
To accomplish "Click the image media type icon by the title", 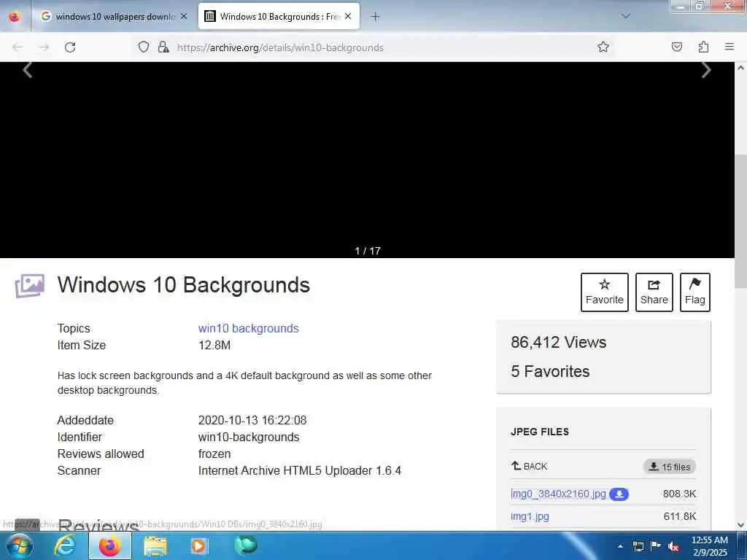I will (29, 286).
